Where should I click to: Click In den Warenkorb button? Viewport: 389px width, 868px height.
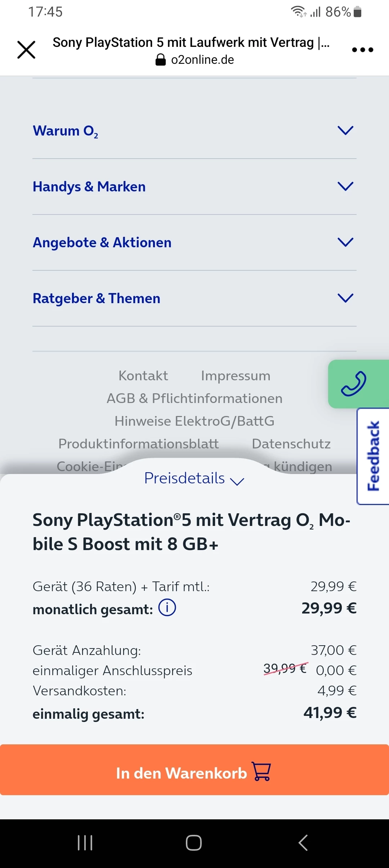pos(194,773)
